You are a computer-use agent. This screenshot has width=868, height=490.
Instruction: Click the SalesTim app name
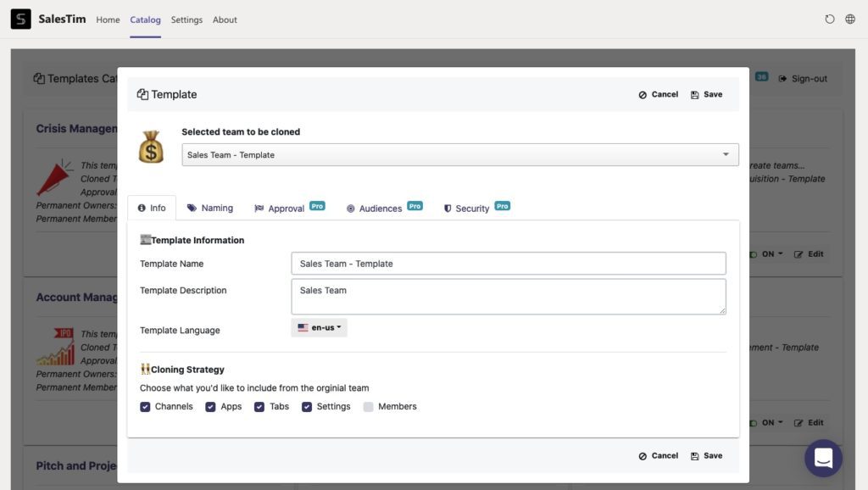(62, 19)
